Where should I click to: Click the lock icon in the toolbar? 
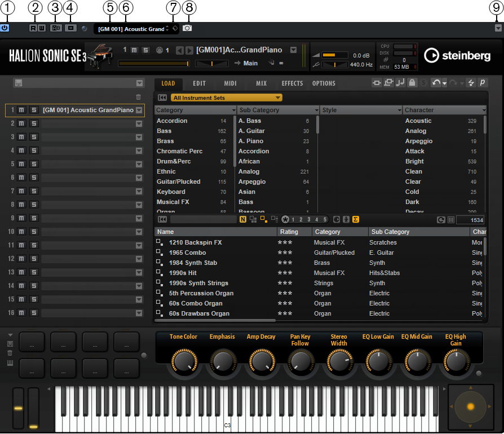[x=412, y=83]
